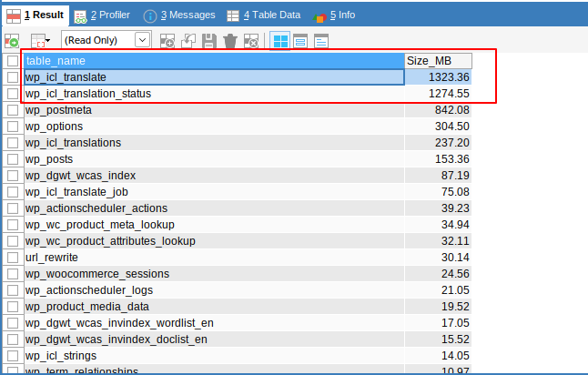Check the wp_icl_translate row checkbox
Image resolution: width=588 pixels, height=375 pixels.
pos(13,77)
